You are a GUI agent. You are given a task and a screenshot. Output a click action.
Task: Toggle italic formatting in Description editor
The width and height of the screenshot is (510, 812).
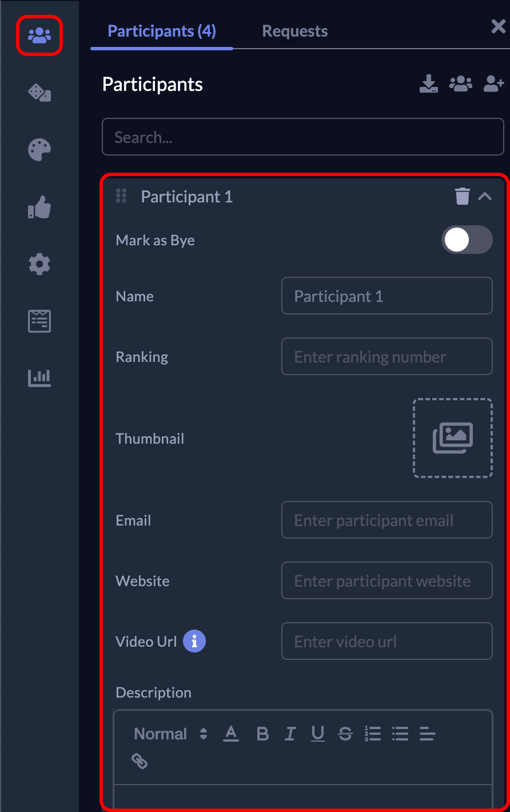[x=290, y=734]
